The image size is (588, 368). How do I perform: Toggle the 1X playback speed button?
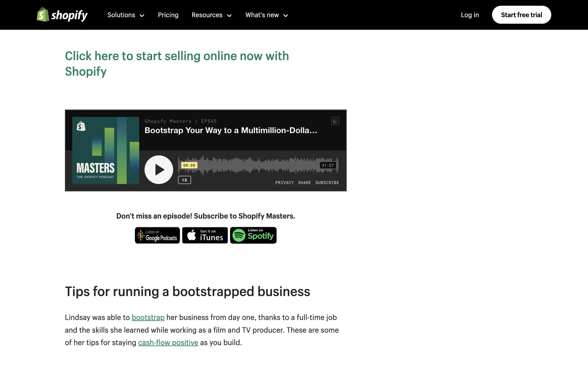tap(184, 180)
